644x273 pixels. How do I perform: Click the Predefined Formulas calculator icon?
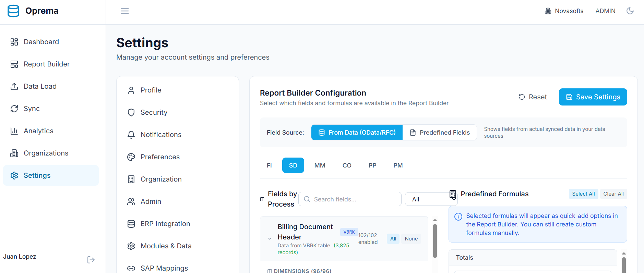453,195
